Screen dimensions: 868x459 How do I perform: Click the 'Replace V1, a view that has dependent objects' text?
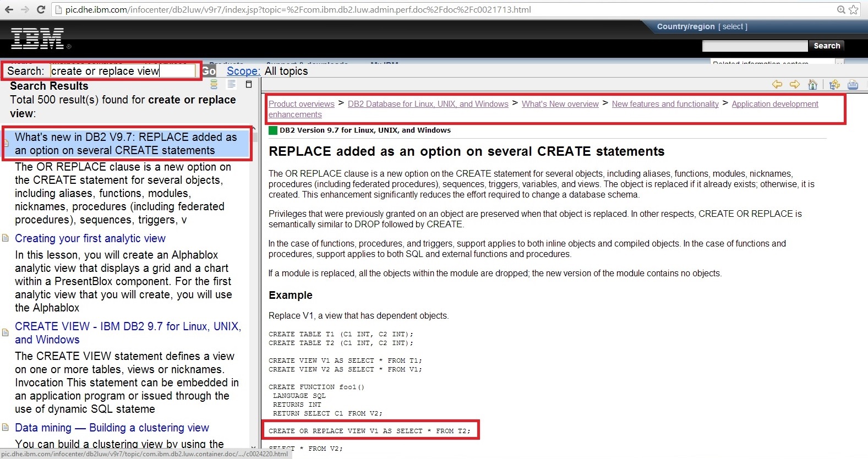point(359,315)
